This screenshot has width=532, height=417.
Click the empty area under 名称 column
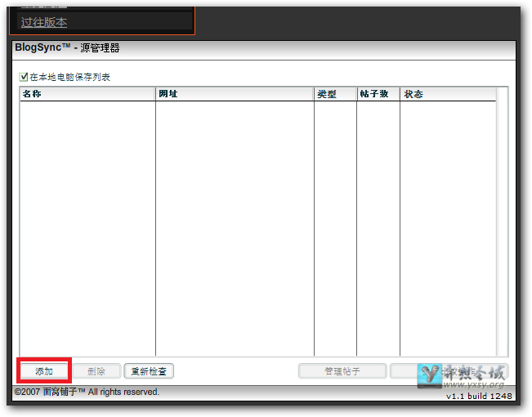pos(87,229)
